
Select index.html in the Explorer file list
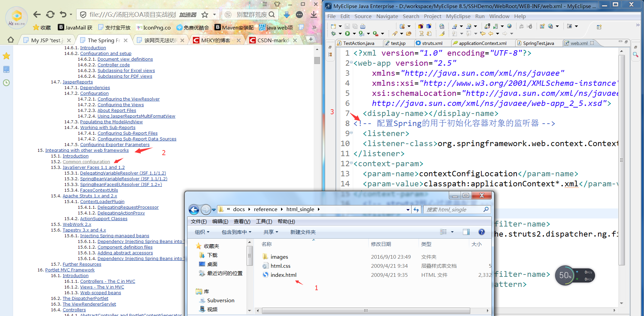pyautogui.click(x=283, y=275)
